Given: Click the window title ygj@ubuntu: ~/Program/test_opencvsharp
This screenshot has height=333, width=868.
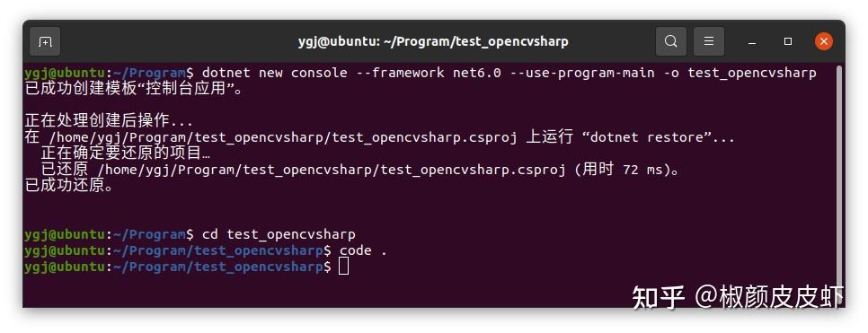Looking at the screenshot, I should pyautogui.click(x=433, y=41).
